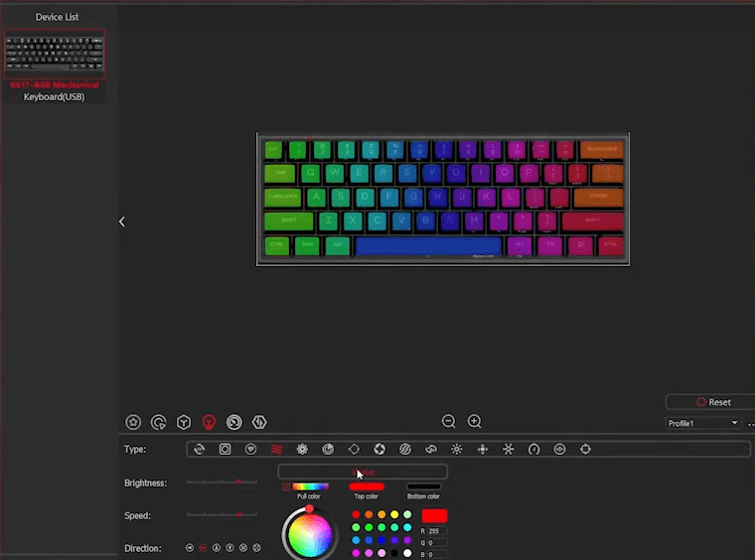Click the cube icon in mode toolbar
The width and height of the screenshot is (755, 560).
click(x=184, y=422)
